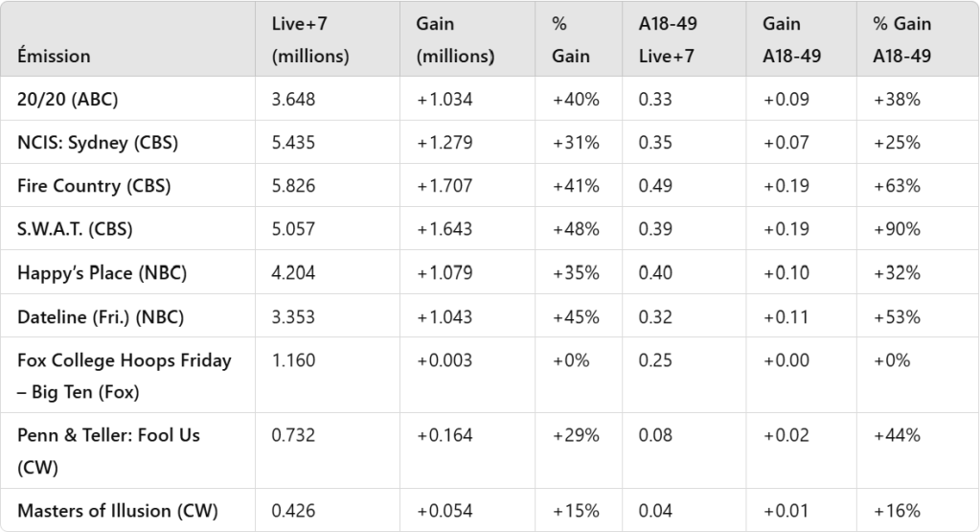This screenshot has height=532, width=980.
Task: Click the +90% A18-49 gain cell
Action: click(x=897, y=229)
